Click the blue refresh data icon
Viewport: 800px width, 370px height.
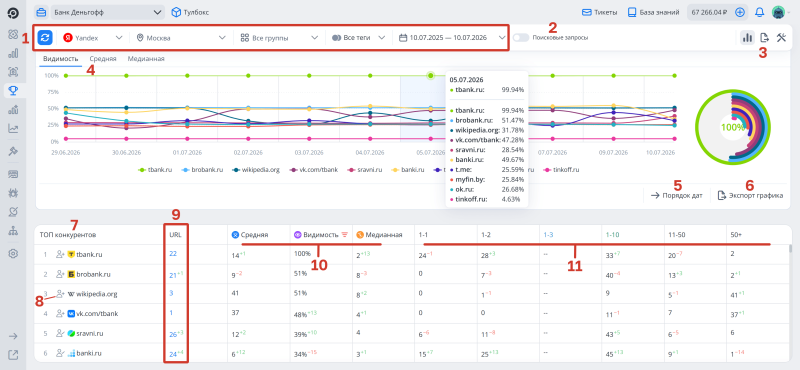[45, 37]
